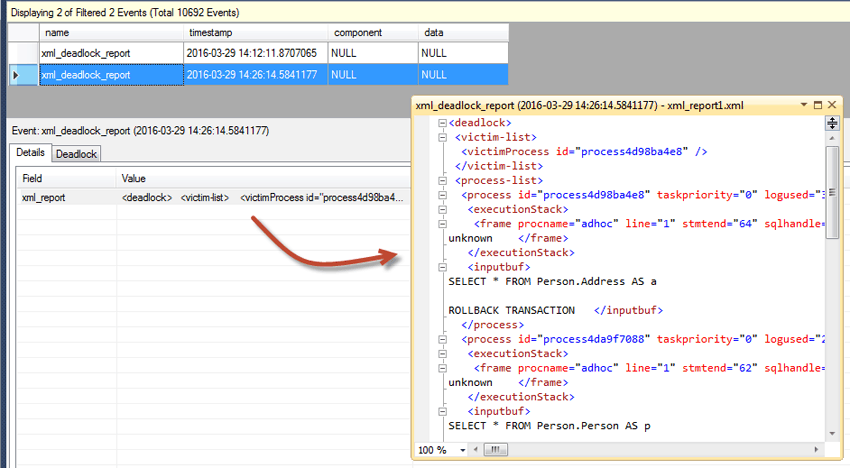The width and height of the screenshot is (850, 468).
Task: Click vertical scrollbar down arrow in XML editor
Action: coord(832,434)
